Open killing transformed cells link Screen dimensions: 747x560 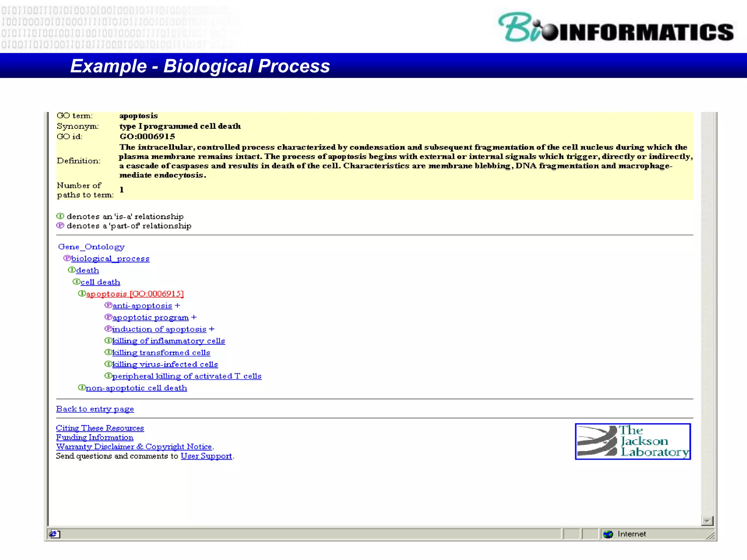coord(161,353)
